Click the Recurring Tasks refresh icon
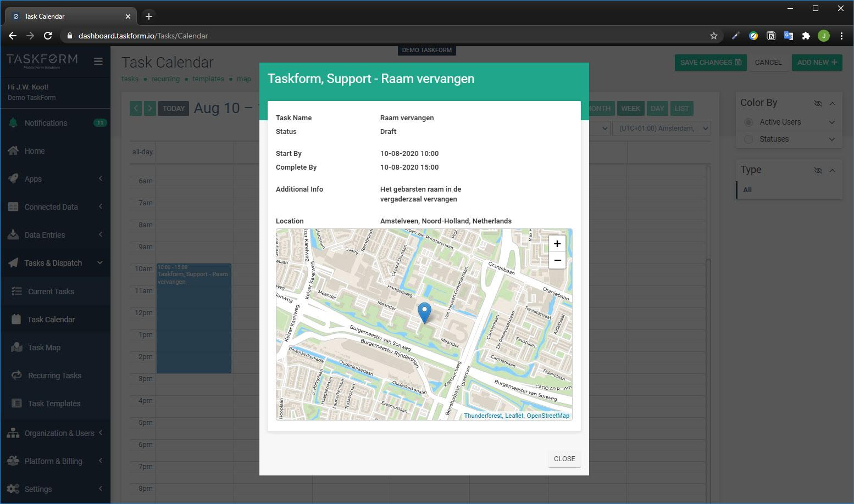This screenshot has height=504, width=854. [x=17, y=375]
